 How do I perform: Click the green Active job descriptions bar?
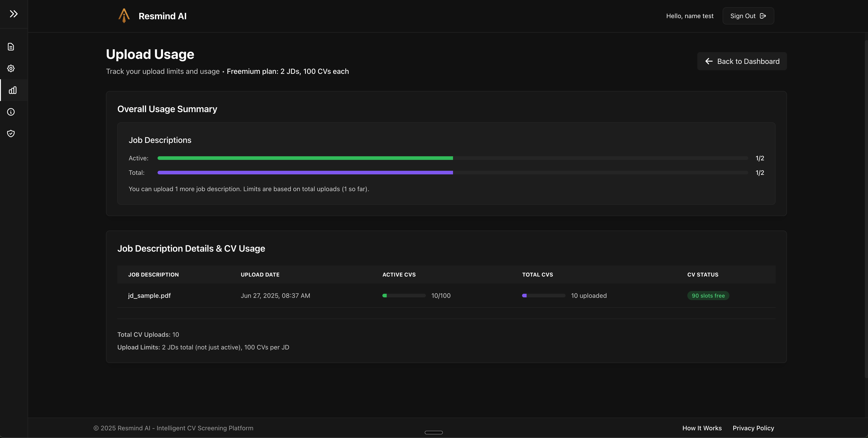305,158
